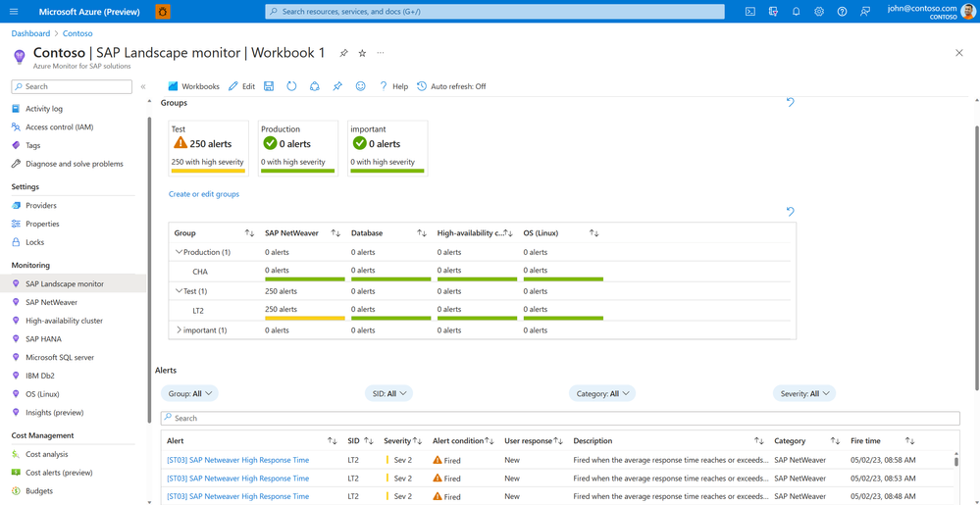Image resolution: width=980 pixels, height=505 pixels.
Task: Collapse the Production (1) group row
Action: click(x=179, y=252)
